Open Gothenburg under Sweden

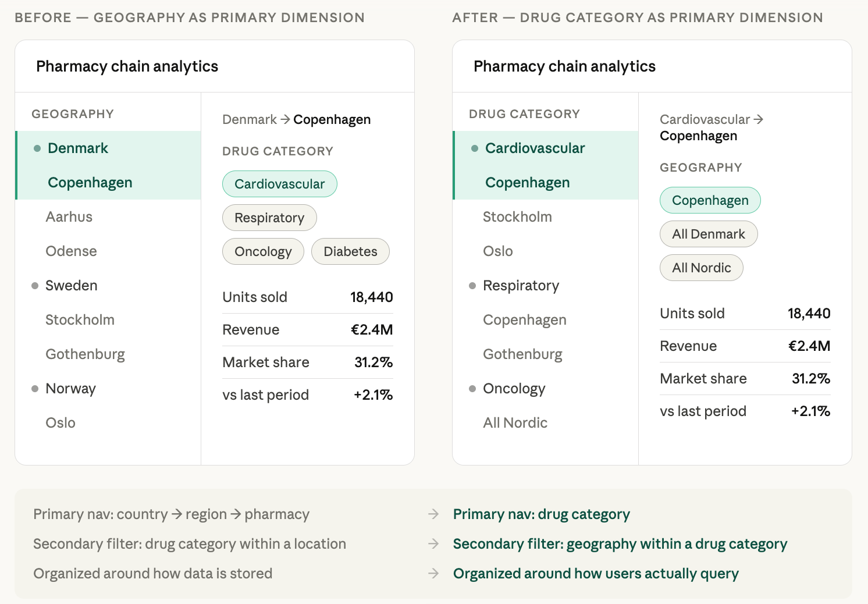pyautogui.click(x=85, y=354)
